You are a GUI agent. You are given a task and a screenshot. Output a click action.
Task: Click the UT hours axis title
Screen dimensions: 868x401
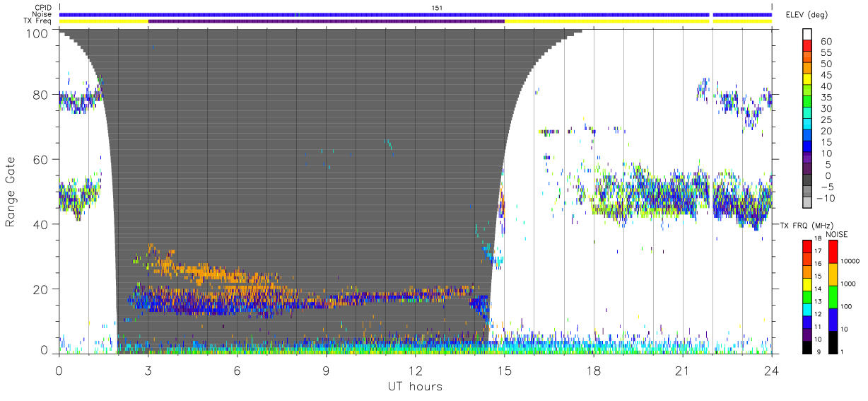pyautogui.click(x=415, y=386)
